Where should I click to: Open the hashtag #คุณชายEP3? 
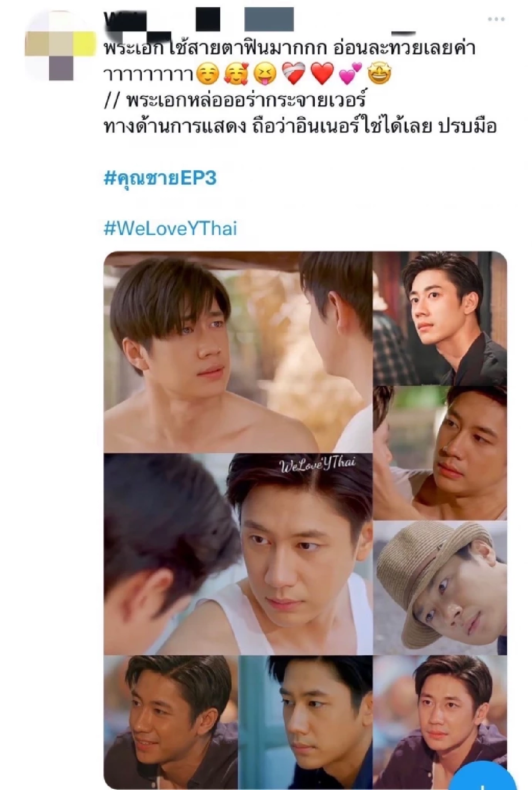pyautogui.click(x=160, y=178)
